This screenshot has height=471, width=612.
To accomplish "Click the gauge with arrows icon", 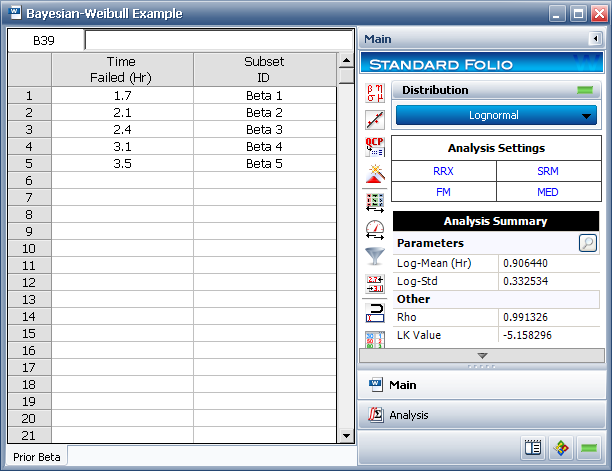I will tap(375, 229).
